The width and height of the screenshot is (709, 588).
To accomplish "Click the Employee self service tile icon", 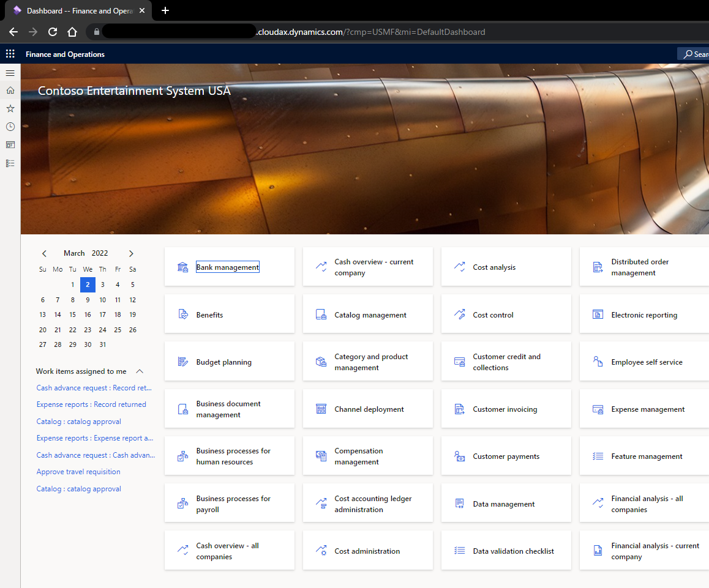I will [x=598, y=362].
